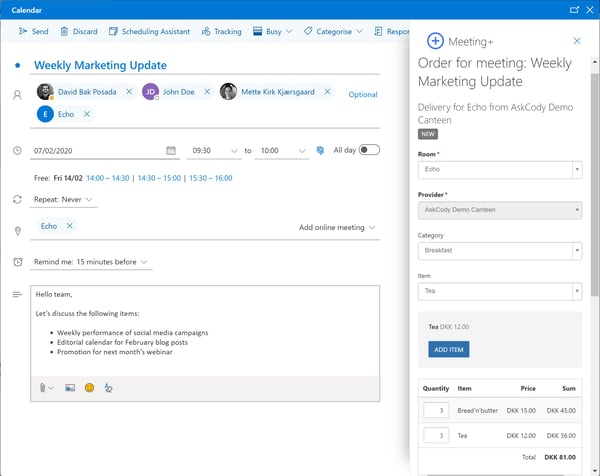Open the Repeat: Never dropdown
The width and height of the screenshot is (600, 476).
63,199
